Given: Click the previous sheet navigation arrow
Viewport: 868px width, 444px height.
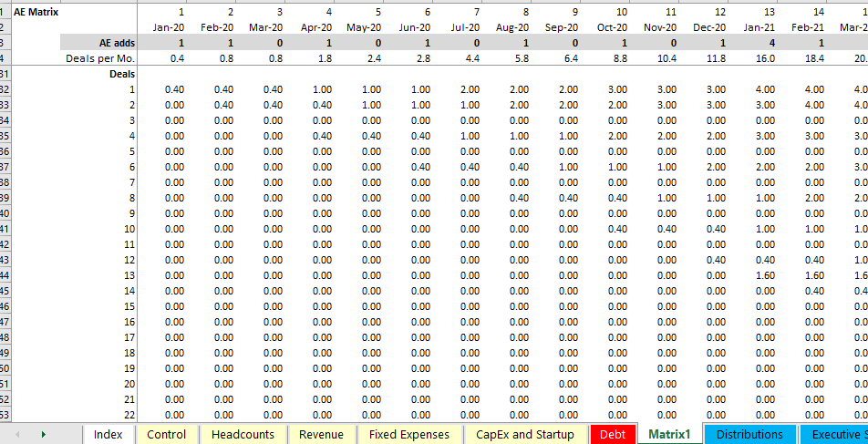Looking at the screenshot, I should 17,435.
